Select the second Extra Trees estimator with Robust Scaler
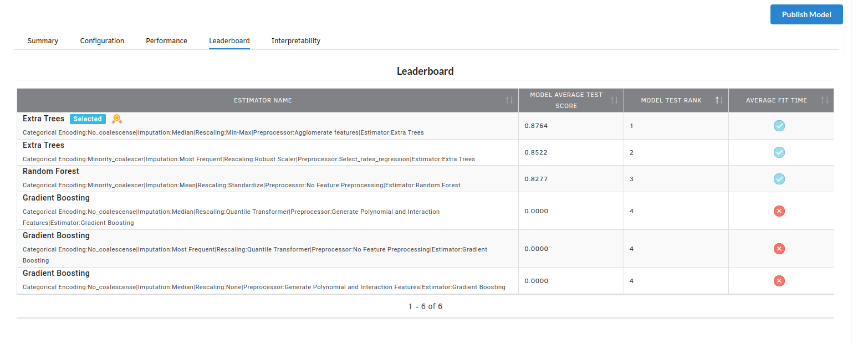This screenshot has height=344, width=868. 43,145
